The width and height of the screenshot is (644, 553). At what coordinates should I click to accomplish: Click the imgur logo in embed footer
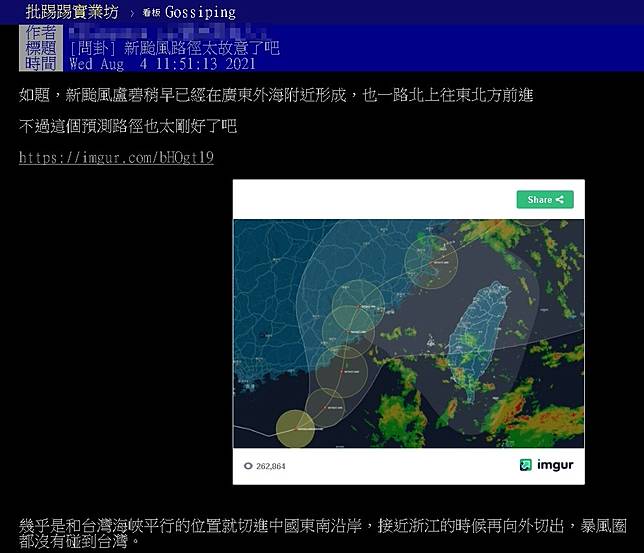click(x=547, y=465)
